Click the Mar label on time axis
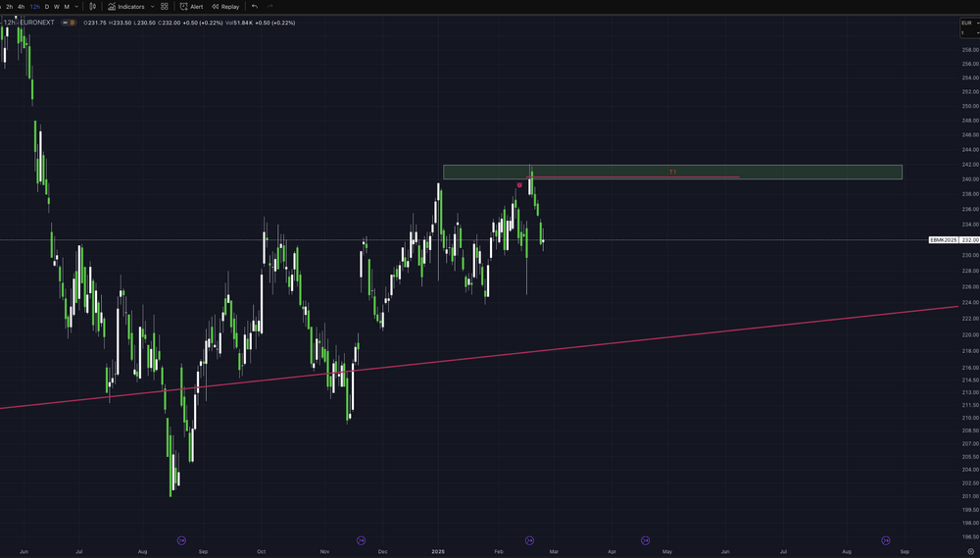This screenshot has height=558, width=980. (x=554, y=552)
